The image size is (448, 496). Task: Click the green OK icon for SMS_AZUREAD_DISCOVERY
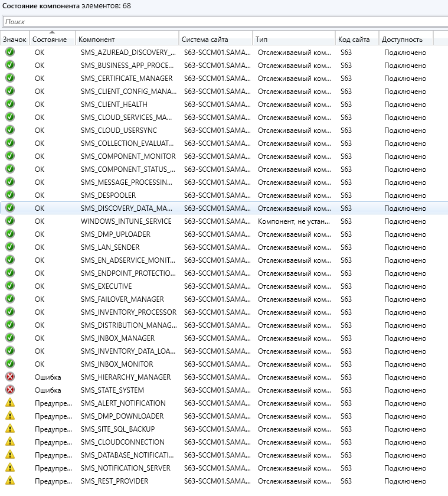pos(10,52)
